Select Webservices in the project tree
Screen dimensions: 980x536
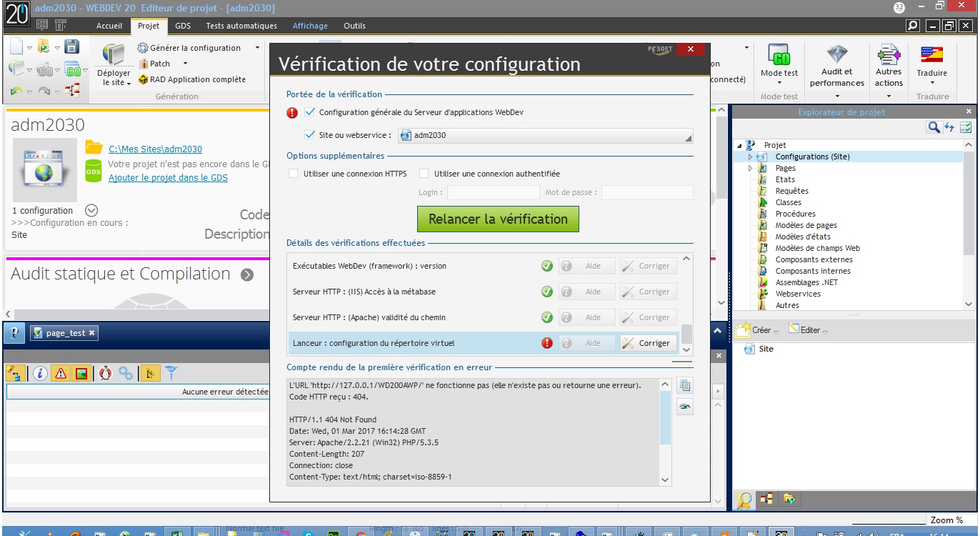[798, 294]
